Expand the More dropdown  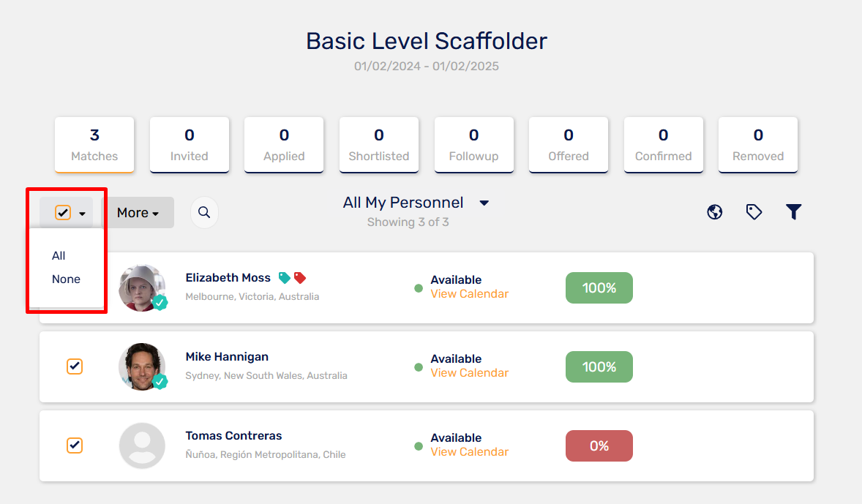138,213
